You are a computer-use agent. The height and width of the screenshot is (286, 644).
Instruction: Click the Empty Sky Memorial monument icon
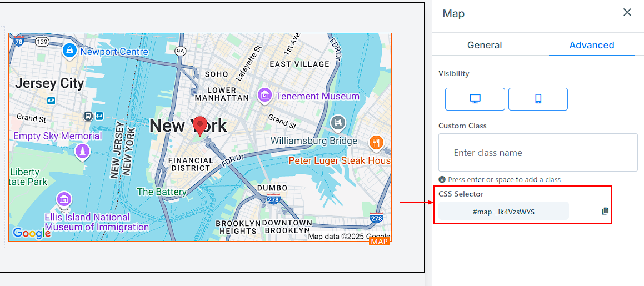83,151
